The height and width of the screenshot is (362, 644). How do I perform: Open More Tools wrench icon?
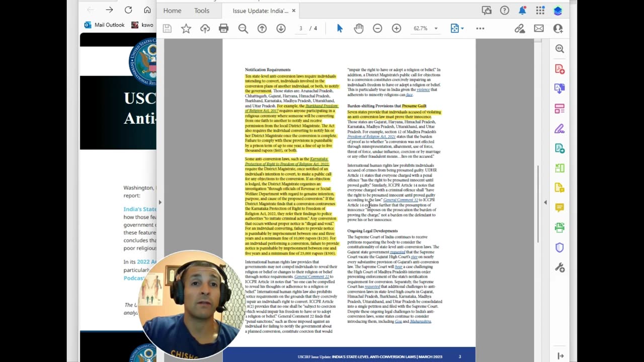pos(559,267)
